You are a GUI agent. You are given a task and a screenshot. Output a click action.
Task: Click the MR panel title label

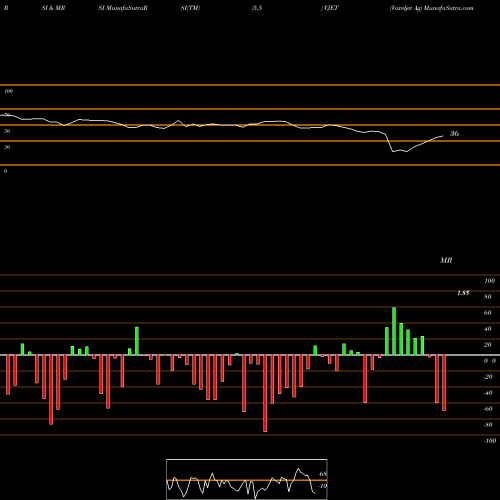pos(446,260)
